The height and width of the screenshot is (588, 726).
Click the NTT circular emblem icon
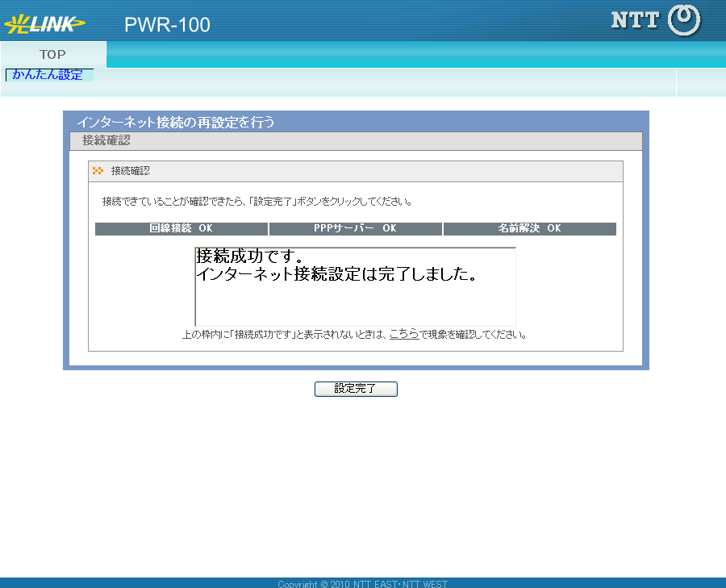[x=685, y=21]
